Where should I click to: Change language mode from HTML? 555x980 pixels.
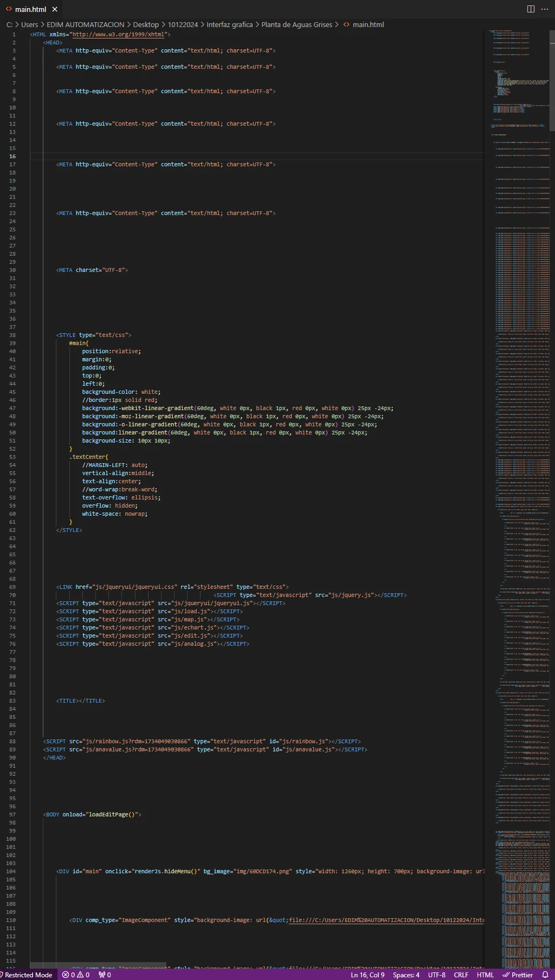coord(485,975)
